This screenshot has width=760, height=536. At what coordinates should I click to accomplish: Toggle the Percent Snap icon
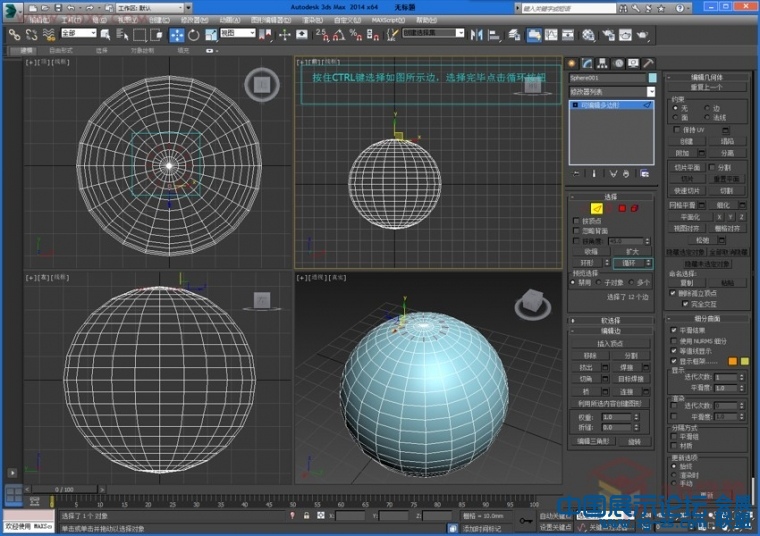356,35
